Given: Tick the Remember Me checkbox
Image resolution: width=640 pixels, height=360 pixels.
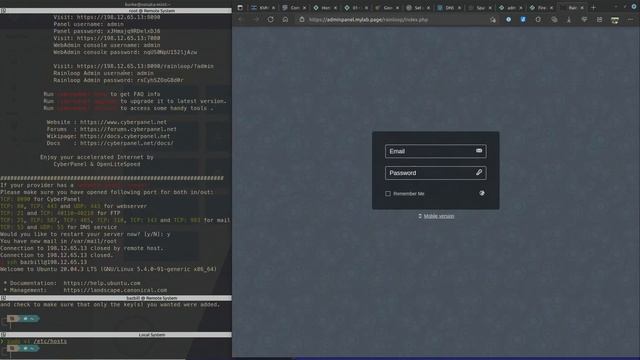Looking at the screenshot, I should (x=388, y=193).
